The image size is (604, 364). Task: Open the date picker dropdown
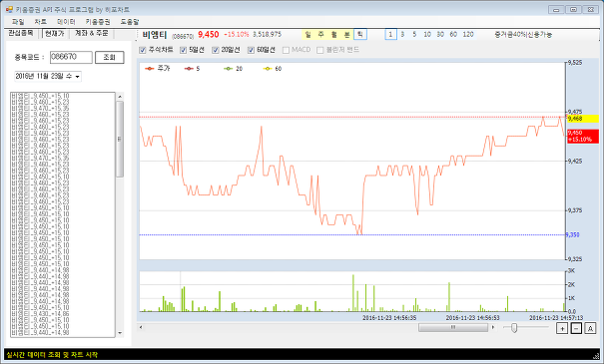coord(77,77)
